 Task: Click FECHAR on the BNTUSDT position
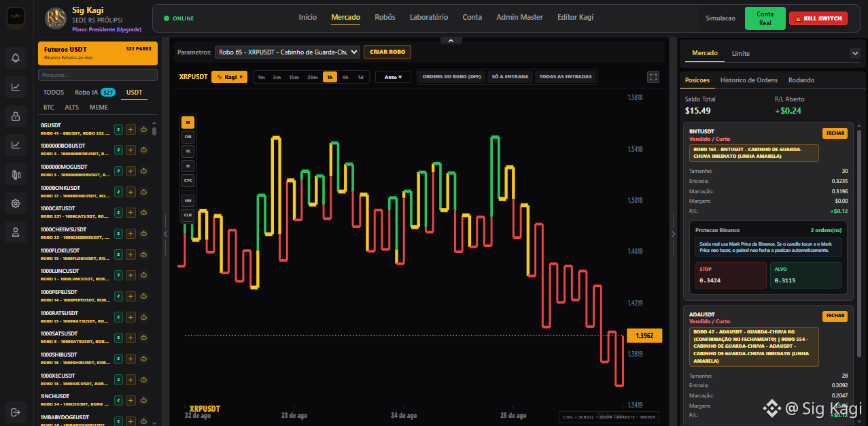coord(834,133)
